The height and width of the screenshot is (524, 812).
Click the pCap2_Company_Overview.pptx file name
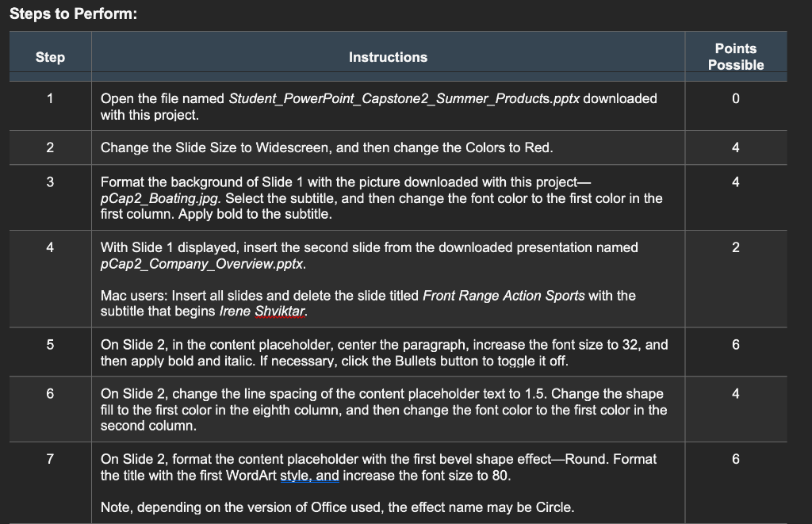[202, 263]
